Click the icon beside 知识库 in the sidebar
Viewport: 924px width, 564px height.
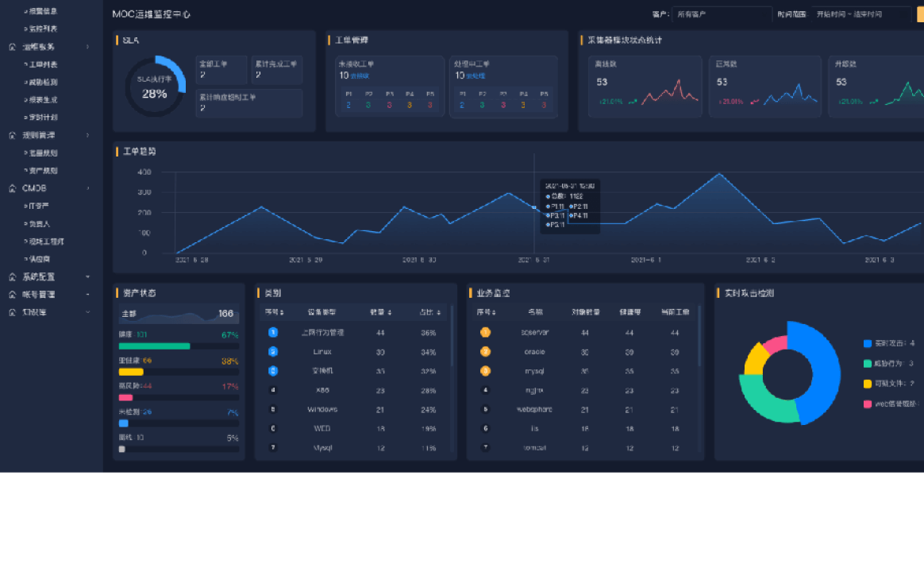pos(12,312)
